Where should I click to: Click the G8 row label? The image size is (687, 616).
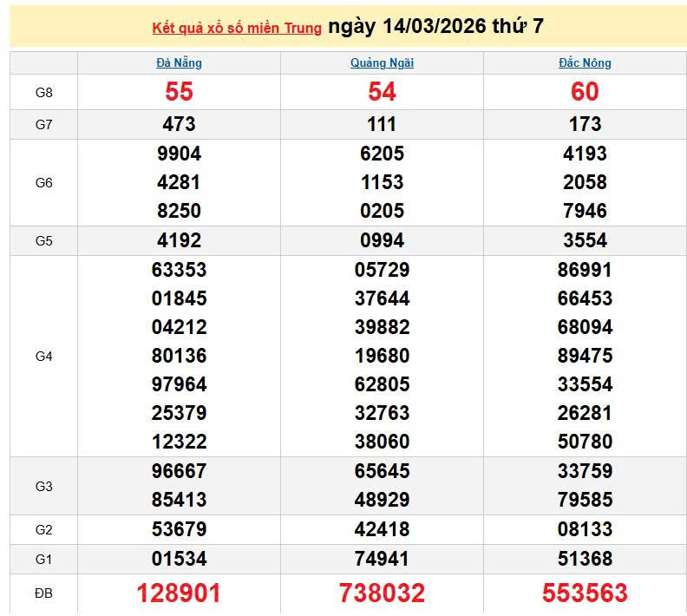coord(44,92)
